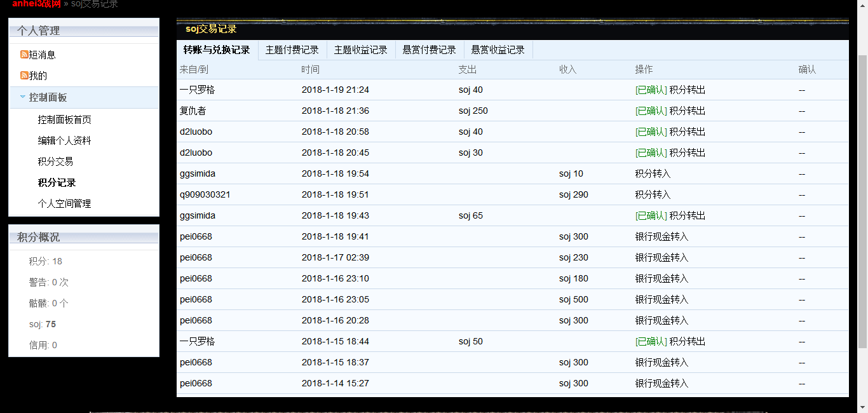
Task: Click the 我的 sidebar link
Action: [38, 76]
